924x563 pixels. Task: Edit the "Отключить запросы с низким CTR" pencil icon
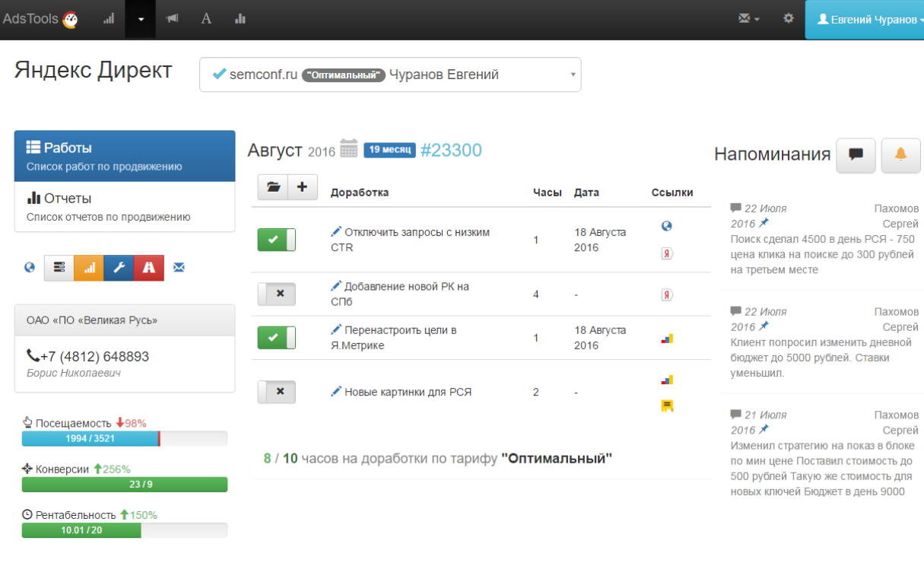point(336,231)
